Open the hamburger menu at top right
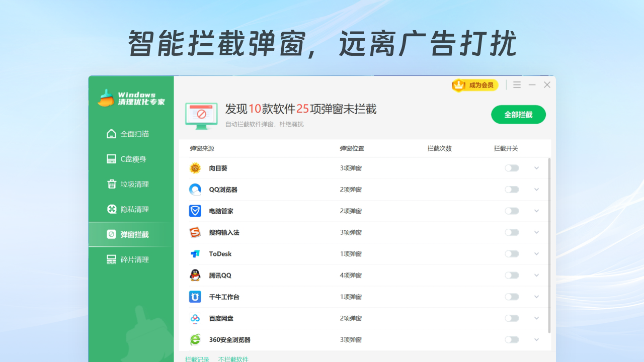This screenshot has height=362, width=644. [x=517, y=84]
